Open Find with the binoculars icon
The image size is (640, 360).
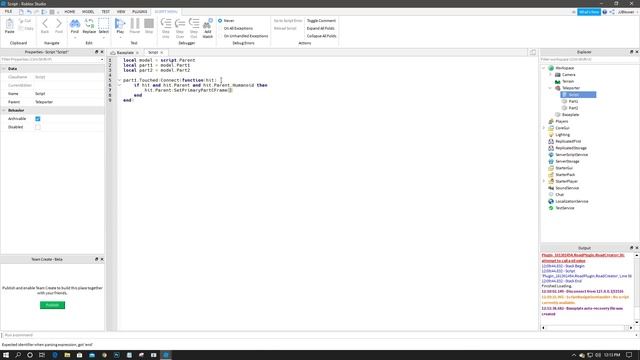click(75, 23)
